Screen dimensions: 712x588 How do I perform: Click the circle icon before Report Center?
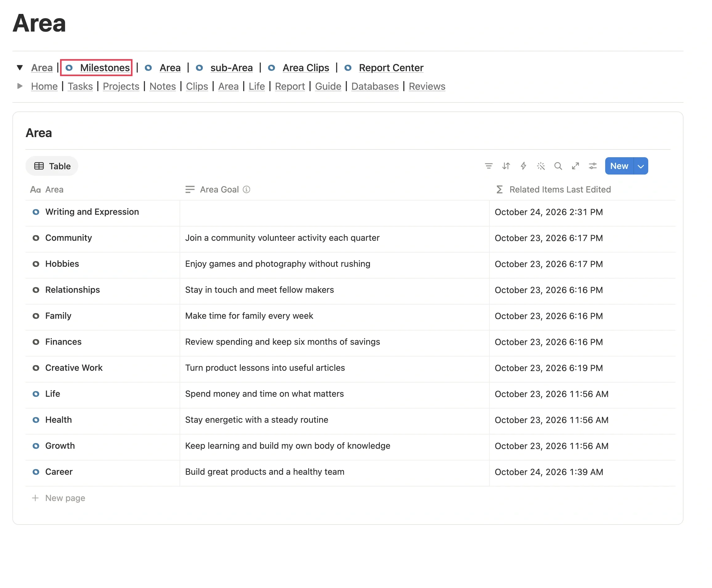[348, 68]
